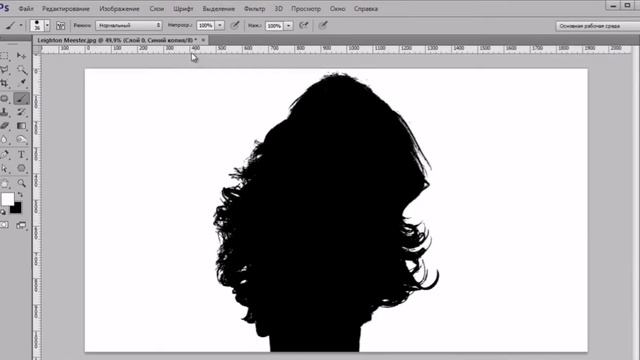Open the Окно menu

coord(338,9)
